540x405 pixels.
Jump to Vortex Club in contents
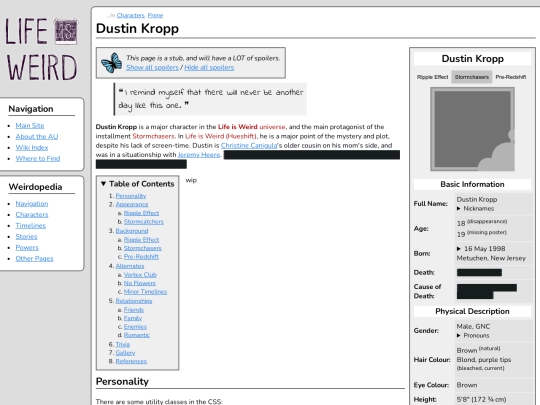pyautogui.click(x=140, y=275)
